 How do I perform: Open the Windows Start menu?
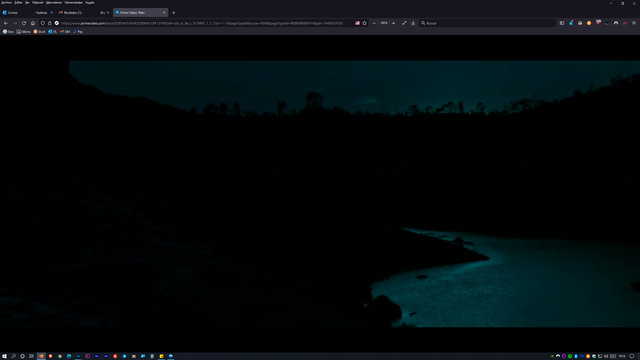point(4,356)
